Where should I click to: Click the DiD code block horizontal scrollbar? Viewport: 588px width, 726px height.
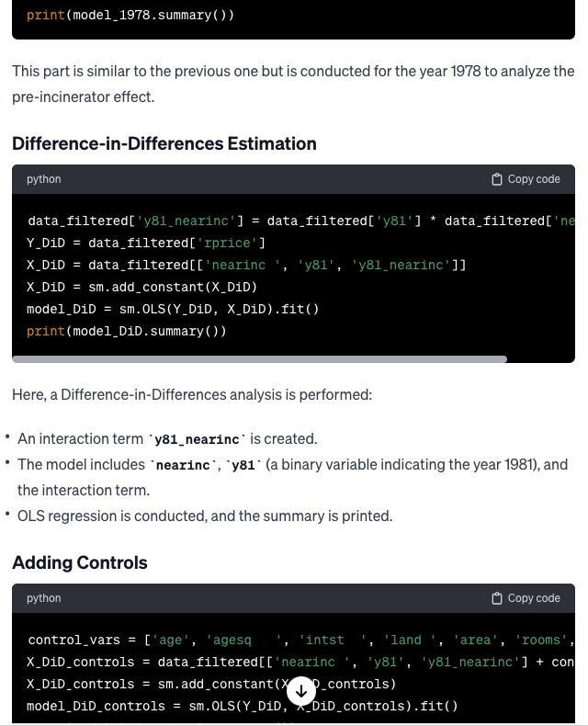pyautogui.click(x=259, y=358)
